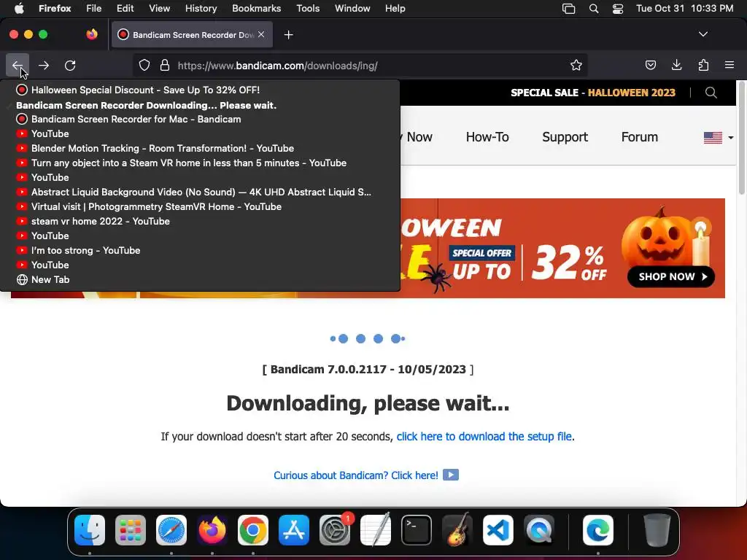Click the video play icon beside Curious link
Screen dimensions: 747x560
(x=451, y=475)
